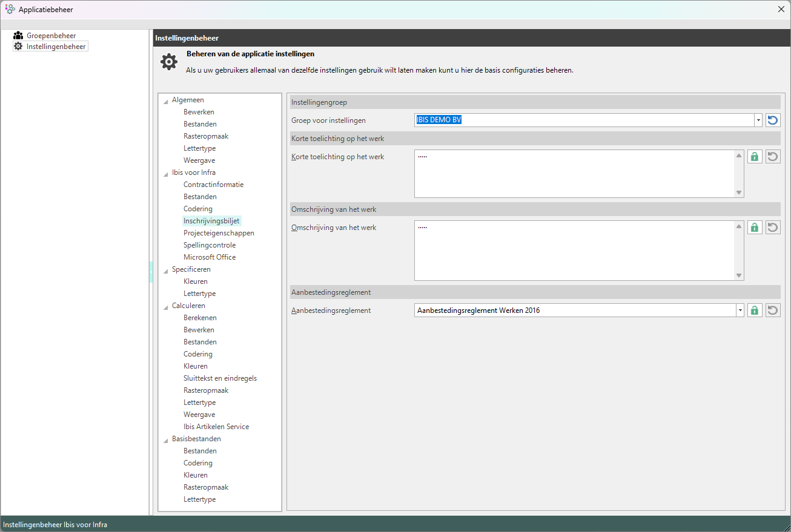
Task: Open the Aanbestedingsreglement dropdown list
Action: [740, 310]
